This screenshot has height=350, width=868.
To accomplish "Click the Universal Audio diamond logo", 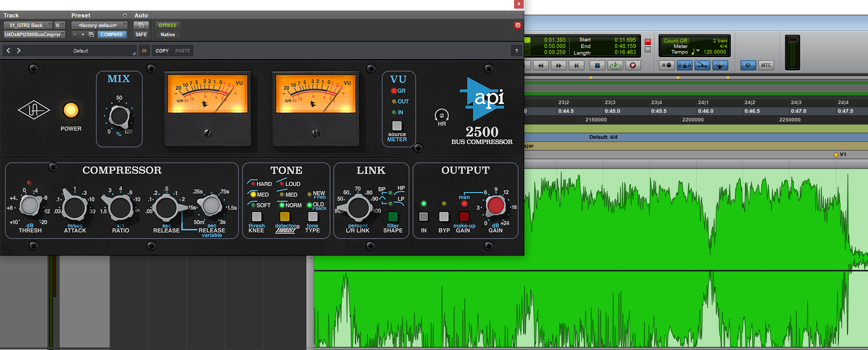I will [34, 110].
